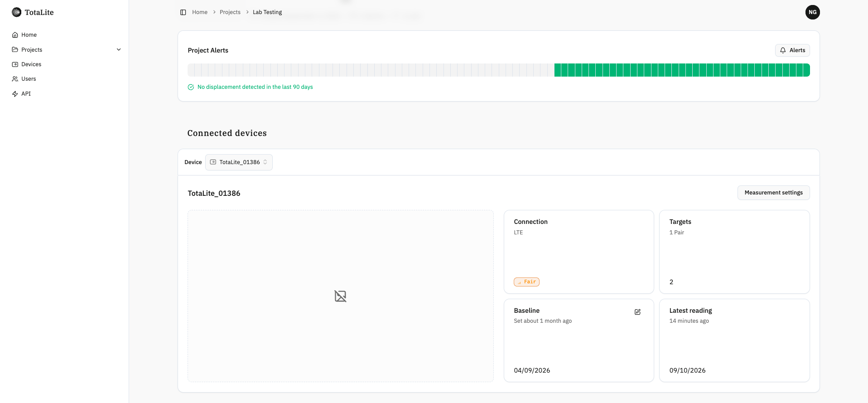This screenshot has height=403, width=868.
Task: Open Measurement settings
Action: click(773, 193)
